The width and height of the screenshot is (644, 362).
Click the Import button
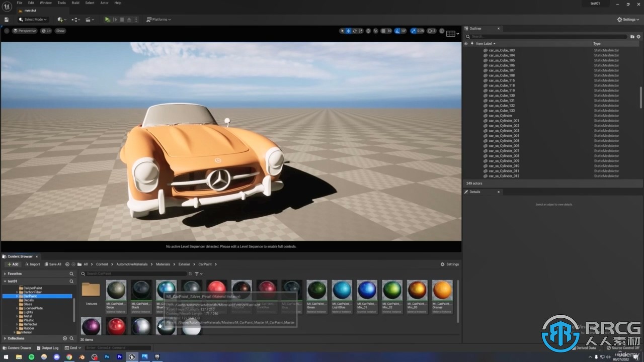coord(32,264)
